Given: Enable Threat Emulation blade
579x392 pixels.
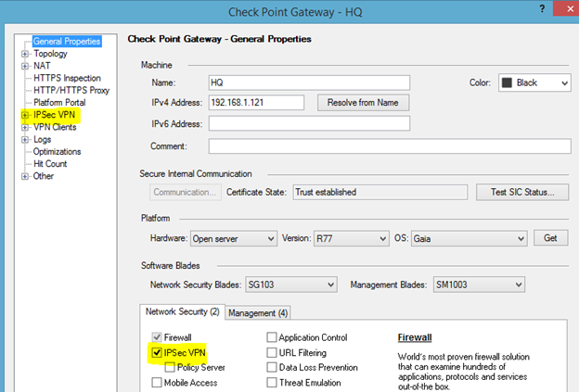Looking at the screenshot, I should [272, 383].
